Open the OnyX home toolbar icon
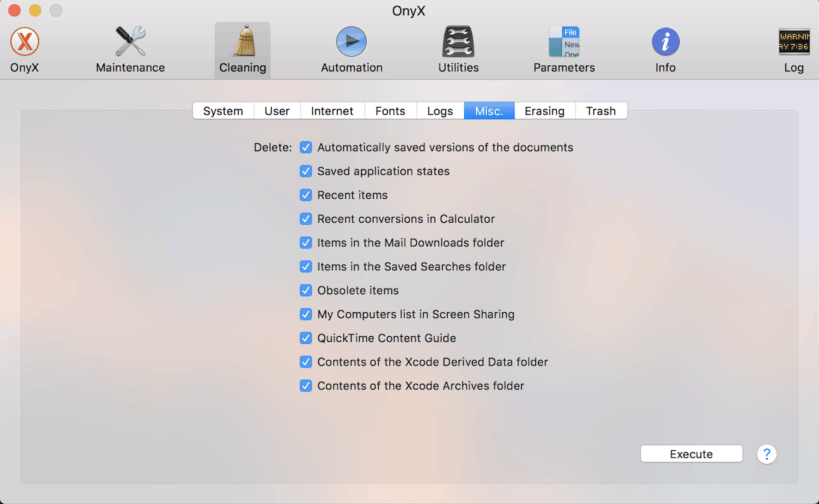The height and width of the screenshot is (504, 819). pyautogui.click(x=25, y=42)
